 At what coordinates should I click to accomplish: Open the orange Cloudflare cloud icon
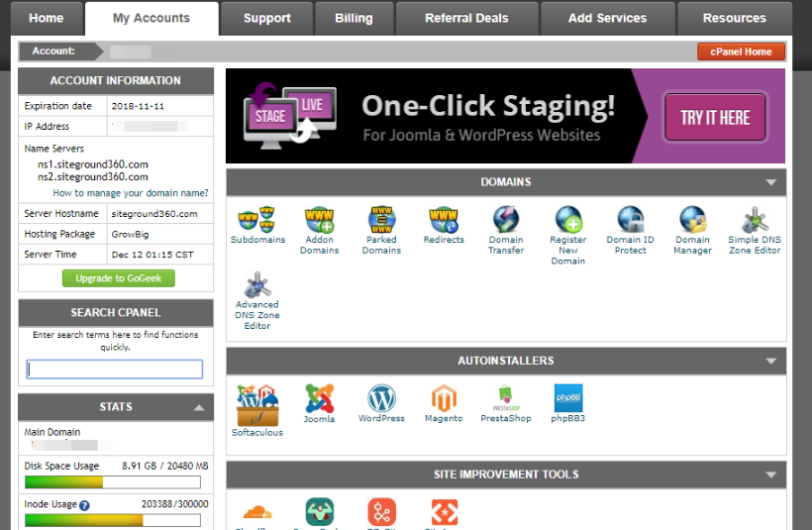[x=257, y=513]
